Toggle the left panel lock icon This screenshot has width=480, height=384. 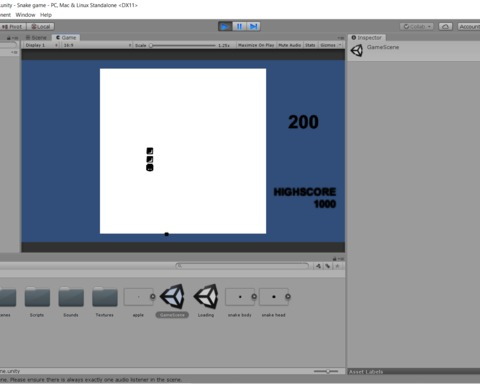pyautogui.click(x=9, y=38)
